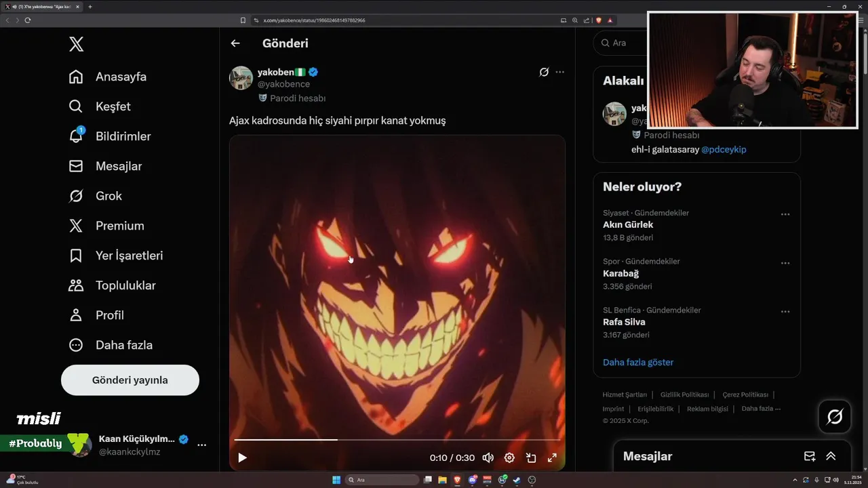The width and height of the screenshot is (868, 488).
Task: Open a new browser tab
Action: 90,7
